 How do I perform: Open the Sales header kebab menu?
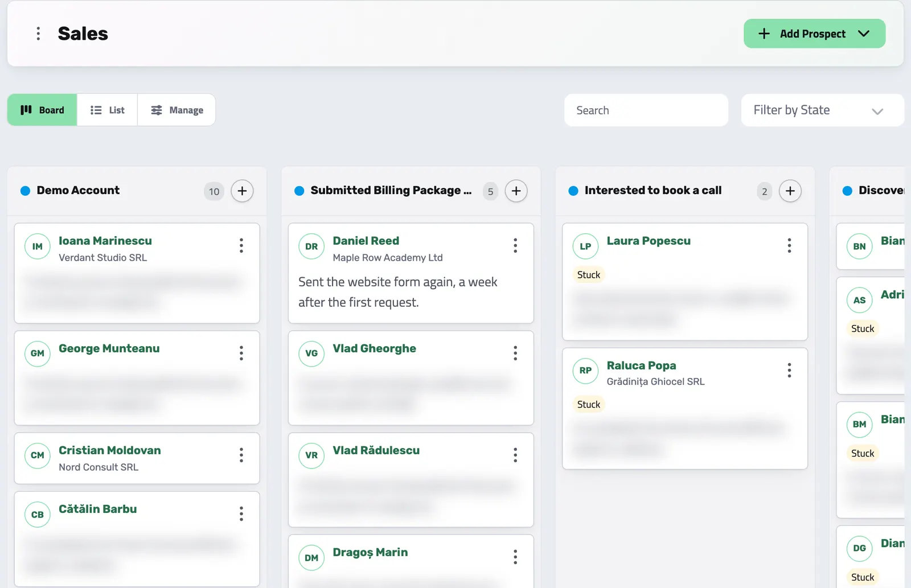click(x=38, y=34)
